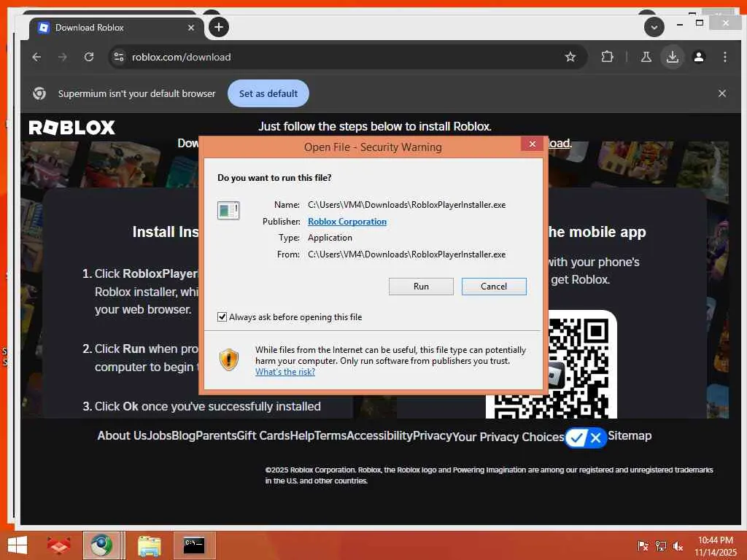
Task: Close the Download Roblox tab
Action: pyautogui.click(x=190, y=28)
